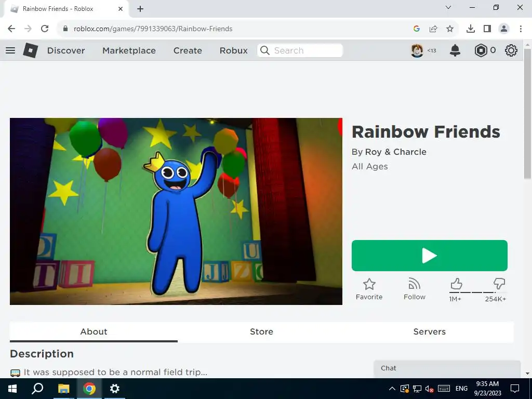Open a new tab with plus button
This screenshot has height=399, width=532.
coord(140,9)
